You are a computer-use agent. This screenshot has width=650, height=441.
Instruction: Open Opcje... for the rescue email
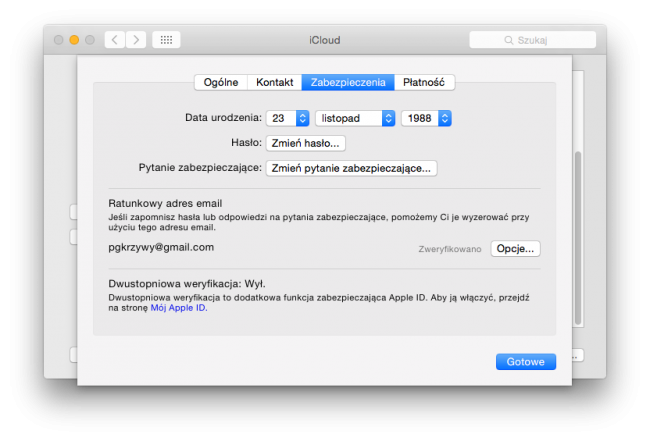coord(515,249)
